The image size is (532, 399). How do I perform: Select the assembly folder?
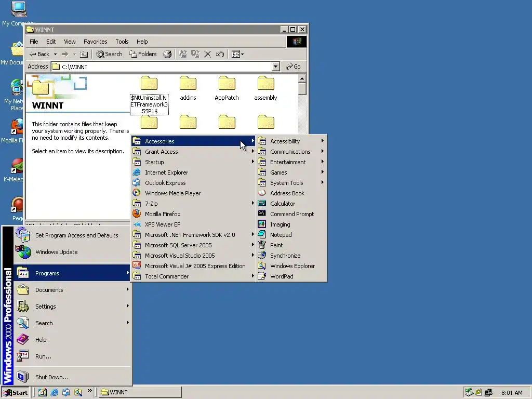pyautogui.click(x=265, y=88)
